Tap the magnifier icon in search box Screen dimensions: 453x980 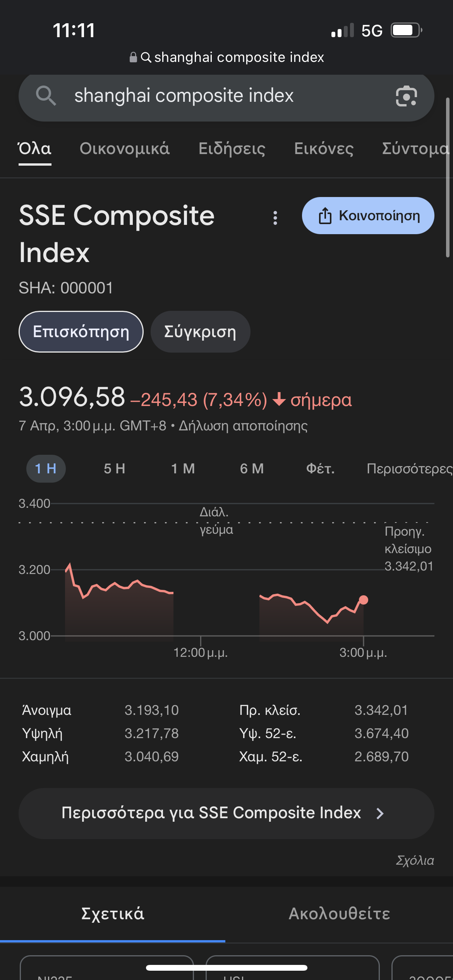[46, 96]
